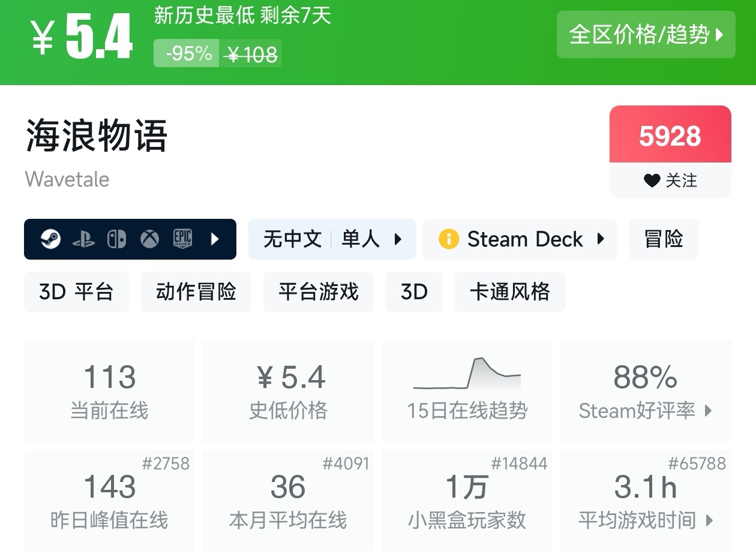Screen dimensions: 756x551
Task: Select the 动作冒险 tag
Action: pos(196,292)
